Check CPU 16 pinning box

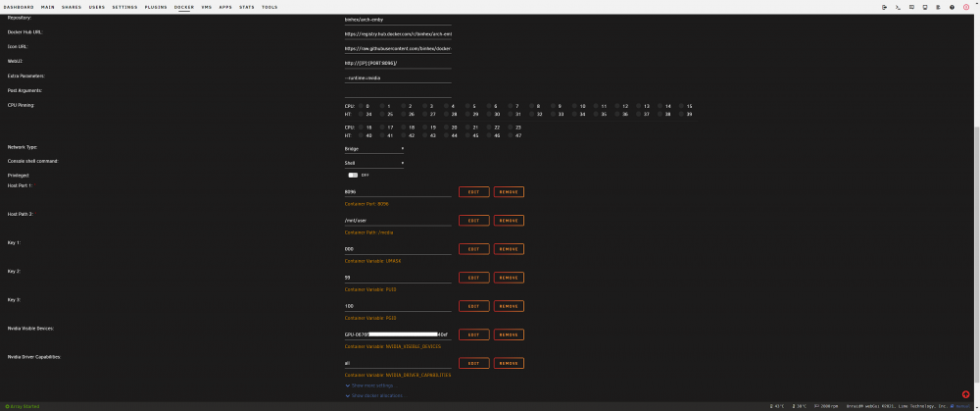point(361,127)
